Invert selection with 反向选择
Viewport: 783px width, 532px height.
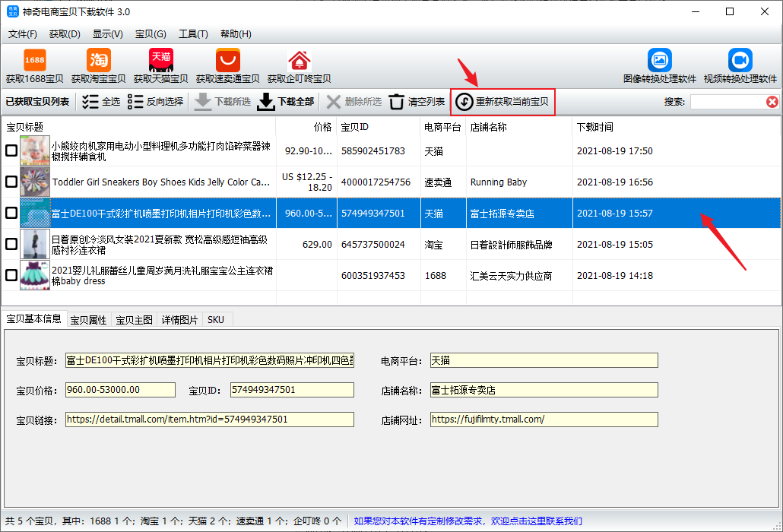point(155,102)
